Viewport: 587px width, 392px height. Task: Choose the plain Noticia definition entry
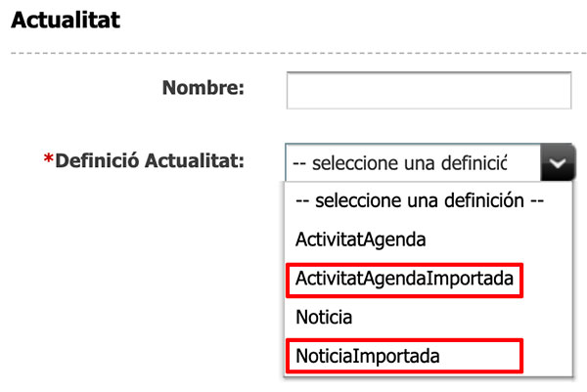click(324, 318)
